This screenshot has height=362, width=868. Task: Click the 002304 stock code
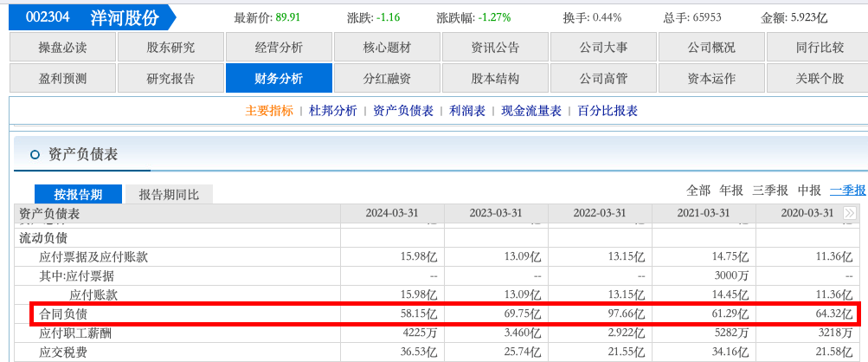click(x=47, y=17)
